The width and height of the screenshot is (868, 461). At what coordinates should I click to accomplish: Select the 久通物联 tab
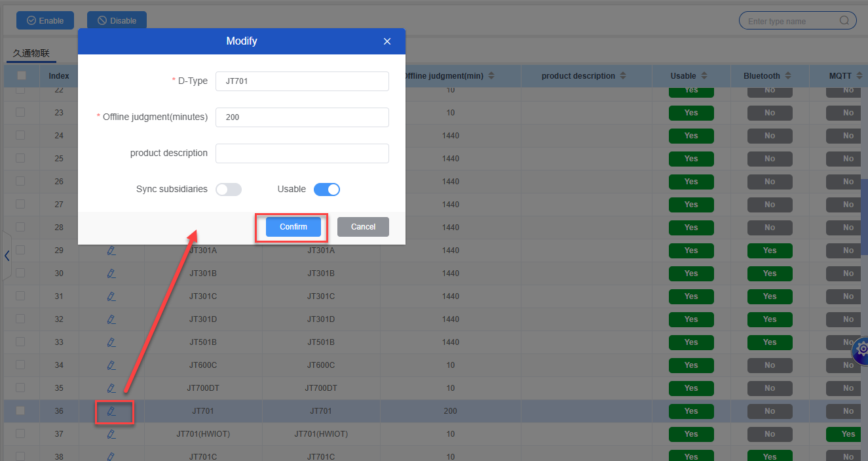click(x=31, y=53)
